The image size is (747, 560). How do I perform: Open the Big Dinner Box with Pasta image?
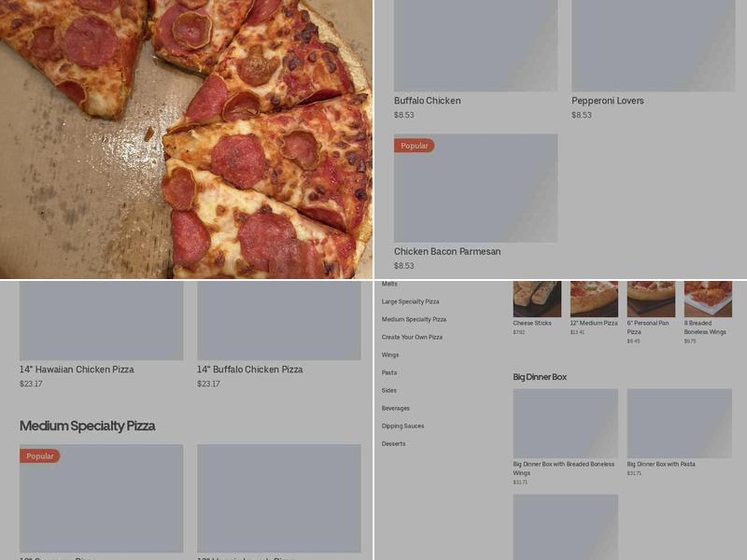click(680, 424)
